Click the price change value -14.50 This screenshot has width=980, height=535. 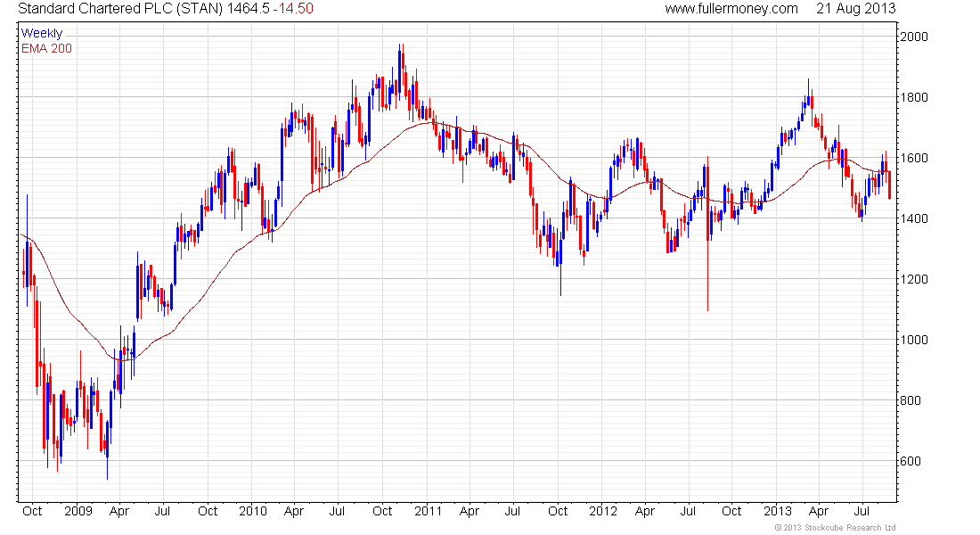[x=293, y=9]
